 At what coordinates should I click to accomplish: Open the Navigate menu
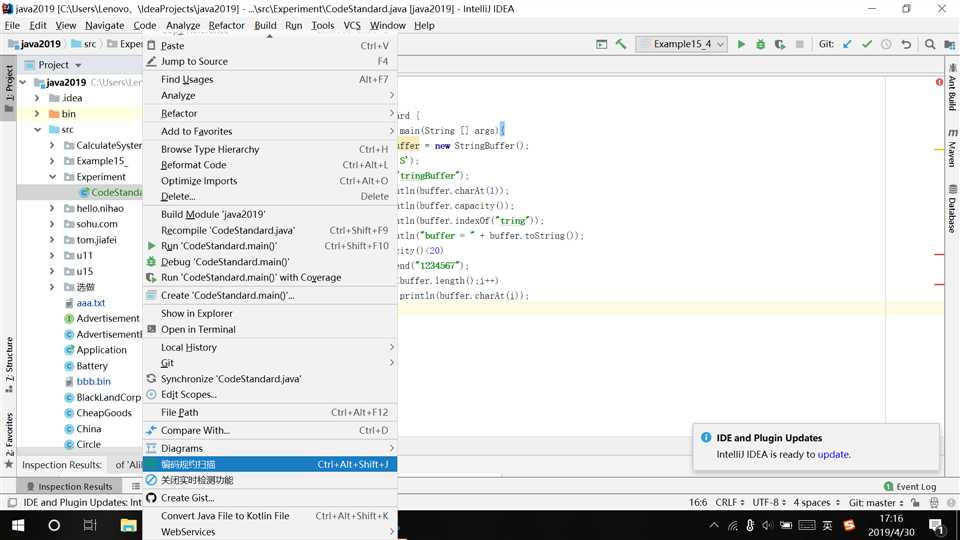click(x=105, y=25)
